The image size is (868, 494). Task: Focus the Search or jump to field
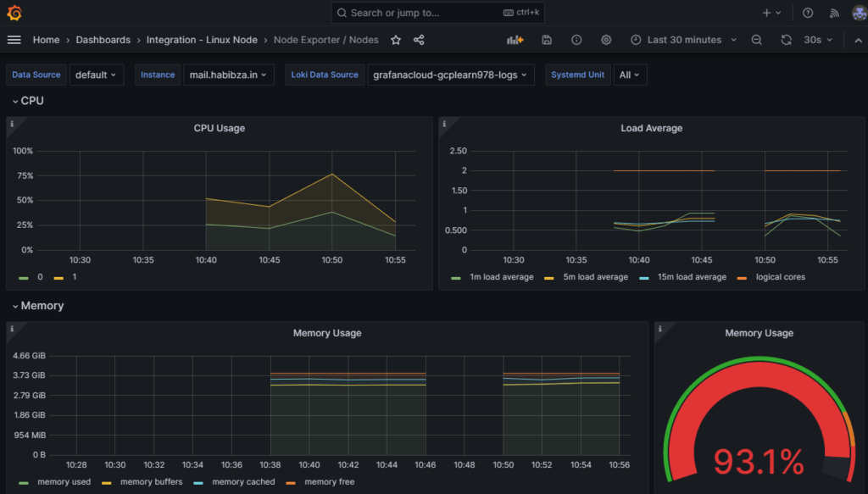(437, 13)
